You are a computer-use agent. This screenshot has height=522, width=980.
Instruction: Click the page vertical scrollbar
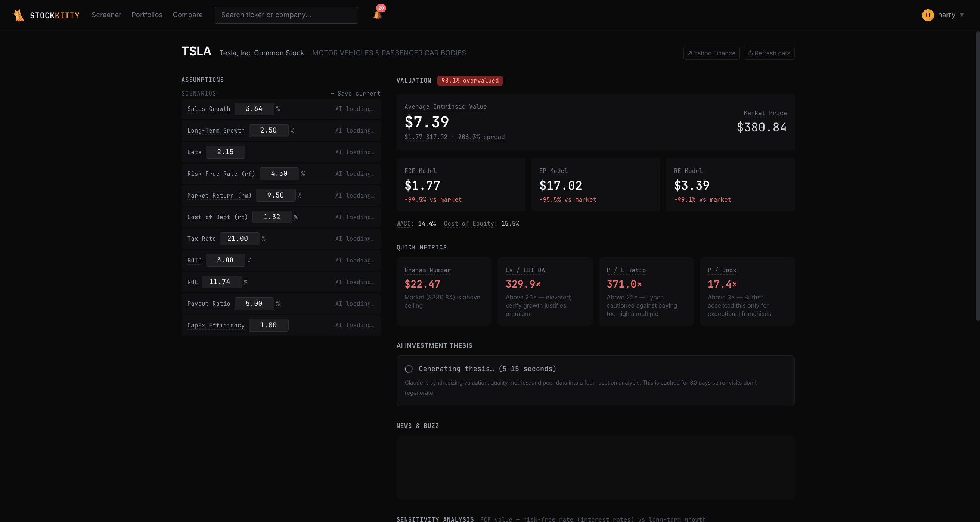point(977,175)
